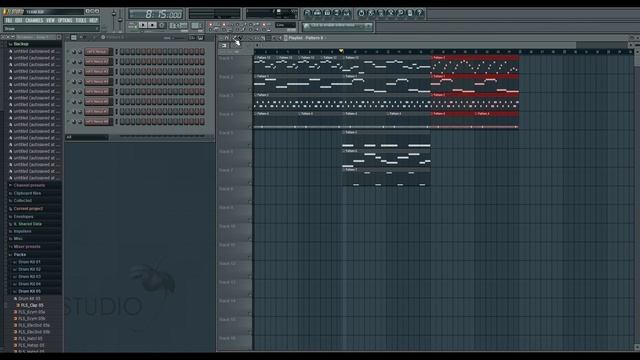Expand the Channel presets folder

click(x=29, y=185)
